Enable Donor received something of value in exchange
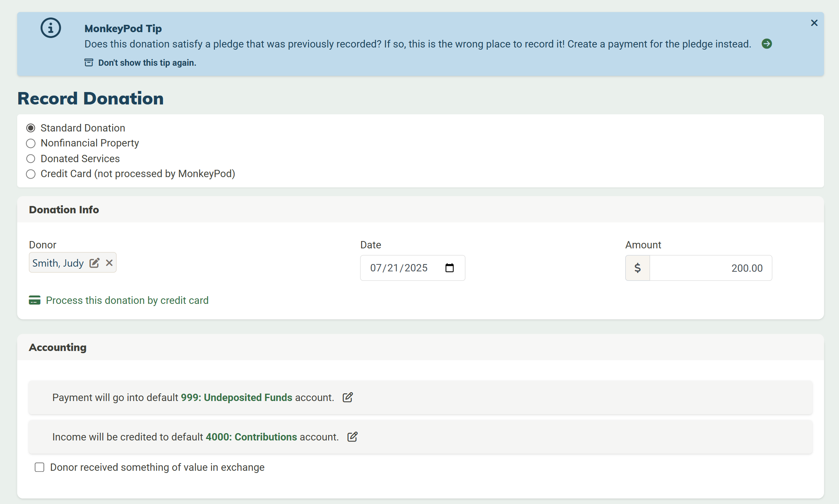The width and height of the screenshot is (839, 504). point(39,467)
